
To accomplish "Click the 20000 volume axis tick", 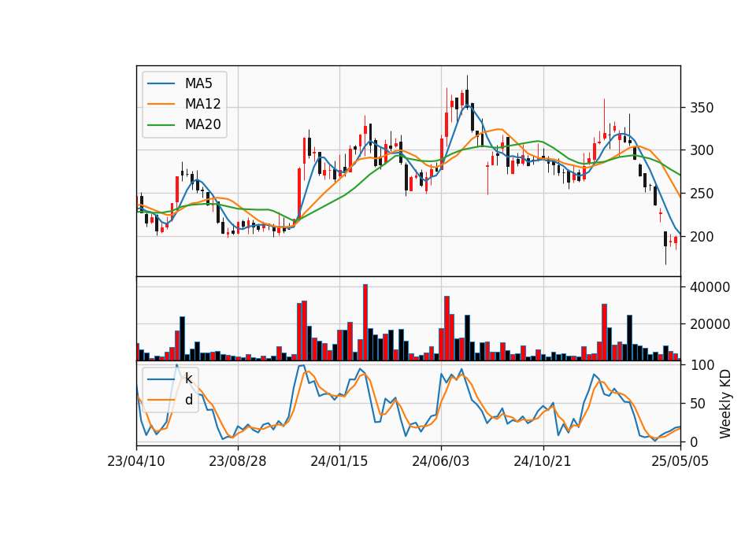I will point(710,324).
